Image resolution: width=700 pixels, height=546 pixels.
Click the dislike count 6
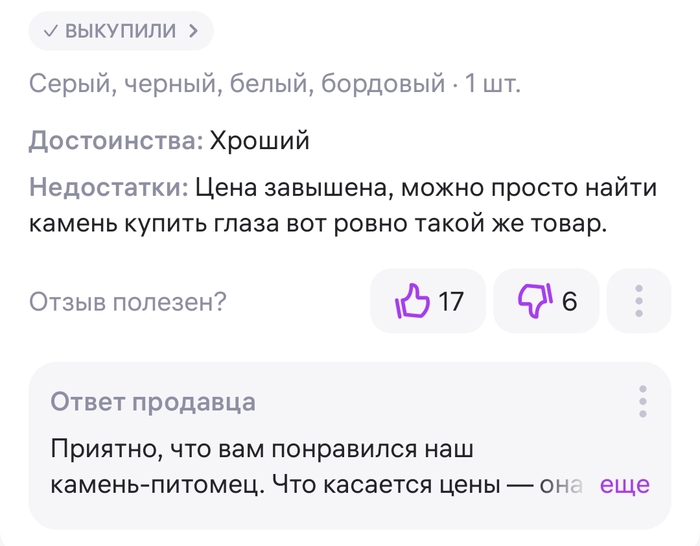(569, 301)
